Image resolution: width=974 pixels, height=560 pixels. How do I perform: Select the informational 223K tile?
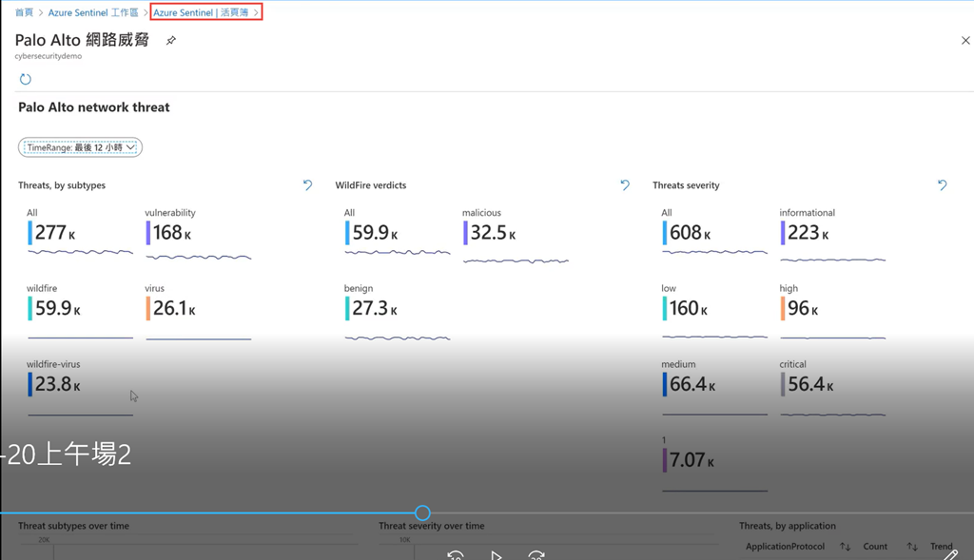[x=833, y=235]
